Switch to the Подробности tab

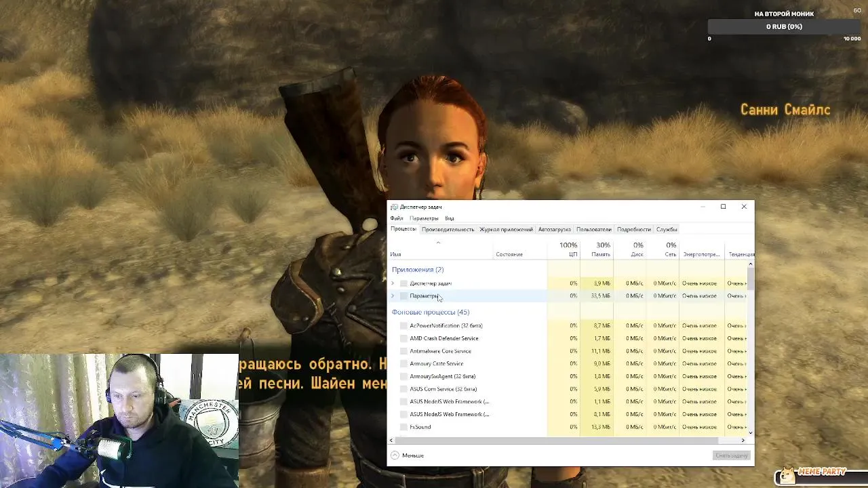click(x=634, y=229)
